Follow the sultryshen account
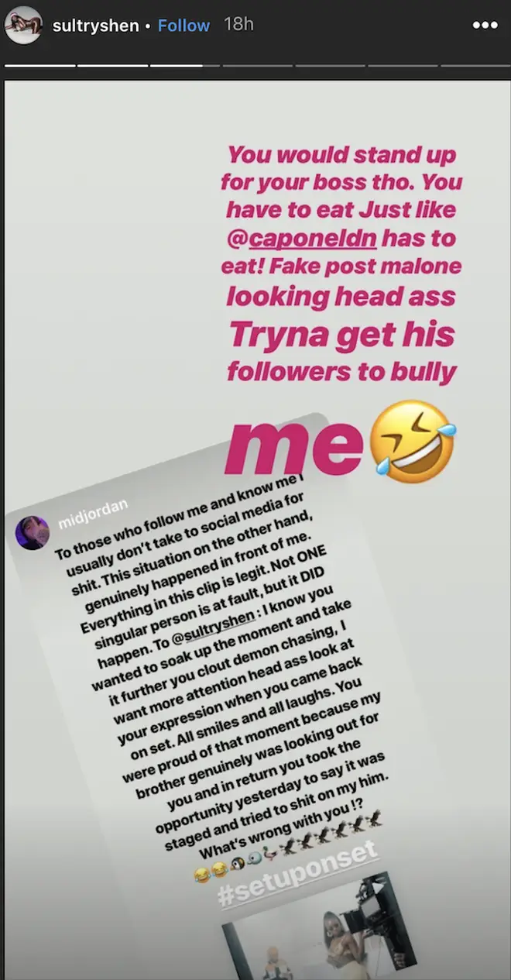 183,26
